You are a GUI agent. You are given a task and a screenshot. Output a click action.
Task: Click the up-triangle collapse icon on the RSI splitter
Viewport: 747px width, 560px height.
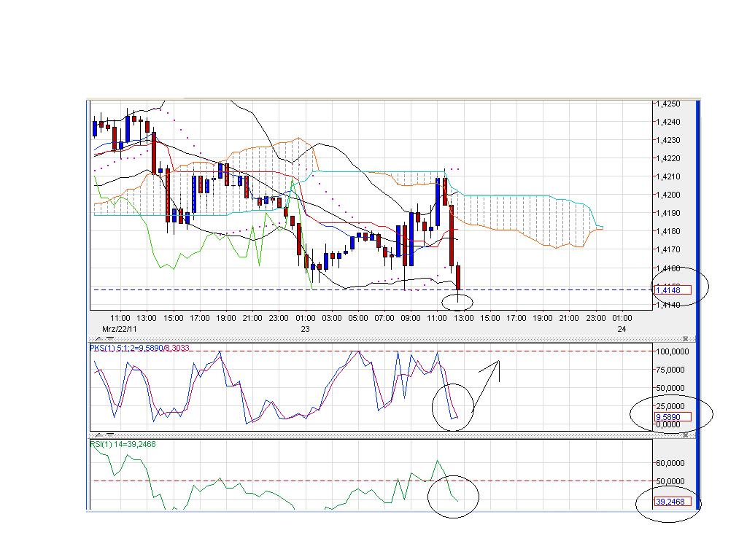(98, 434)
